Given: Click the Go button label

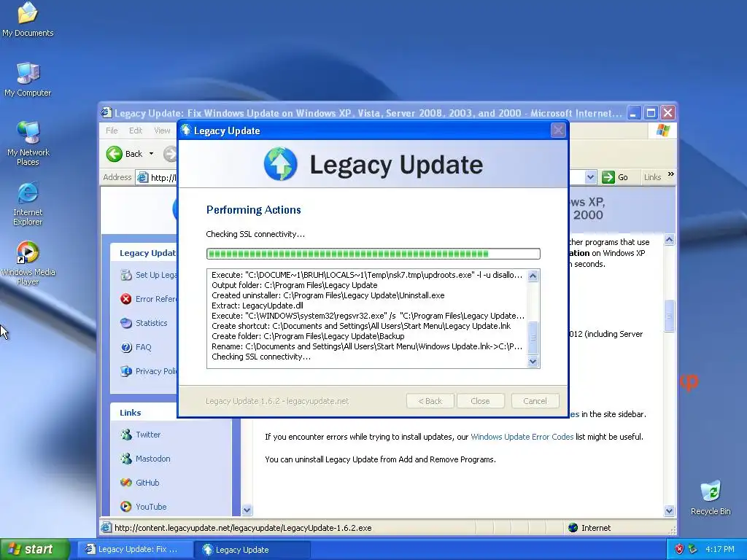Looking at the screenshot, I should tap(623, 177).
